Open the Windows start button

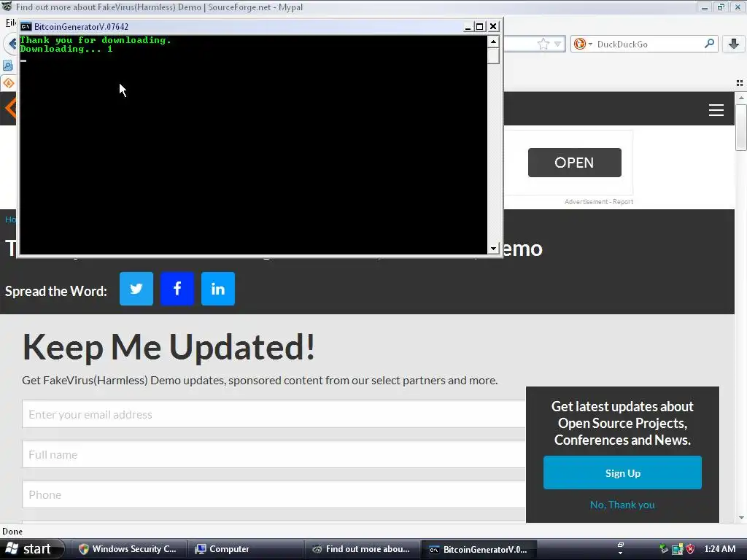(31, 549)
